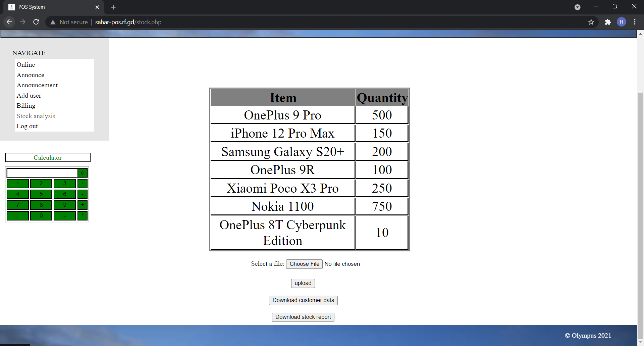Tap calculator key 0
644x346 pixels.
click(x=41, y=216)
